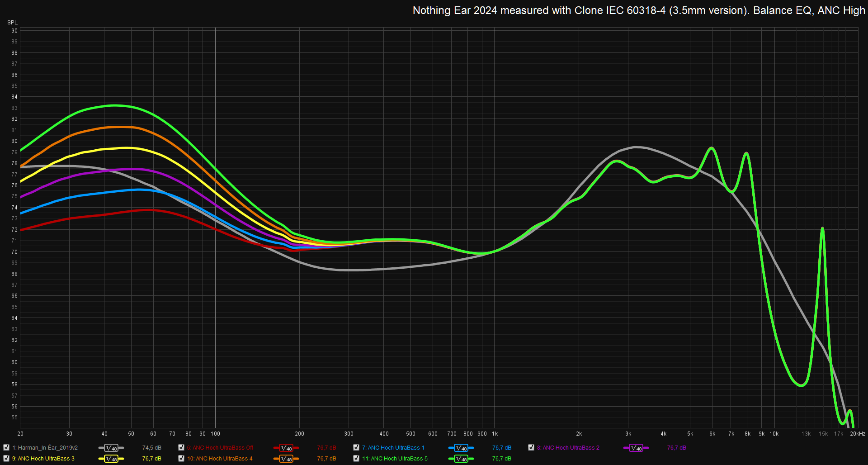Uncheck the Harman_In-Ear_2019v2 trace checkbox
868x465 pixels.
pyautogui.click(x=6, y=447)
